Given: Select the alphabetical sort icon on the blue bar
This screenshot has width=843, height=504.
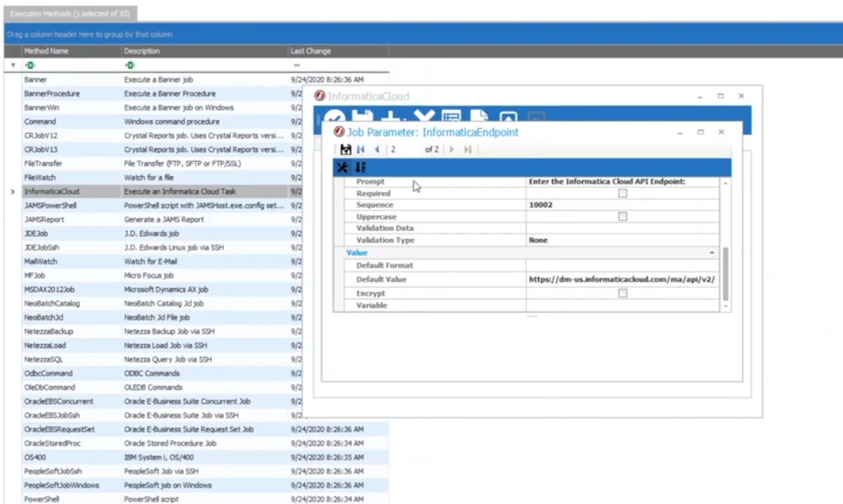Looking at the screenshot, I should [x=361, y=167].
